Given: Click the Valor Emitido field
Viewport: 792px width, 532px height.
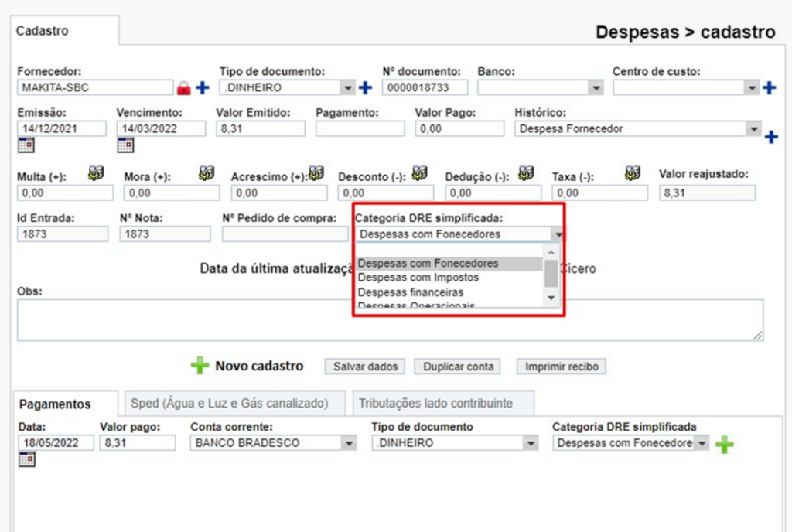Looking at the screenshot, I should tap(261, 128).
